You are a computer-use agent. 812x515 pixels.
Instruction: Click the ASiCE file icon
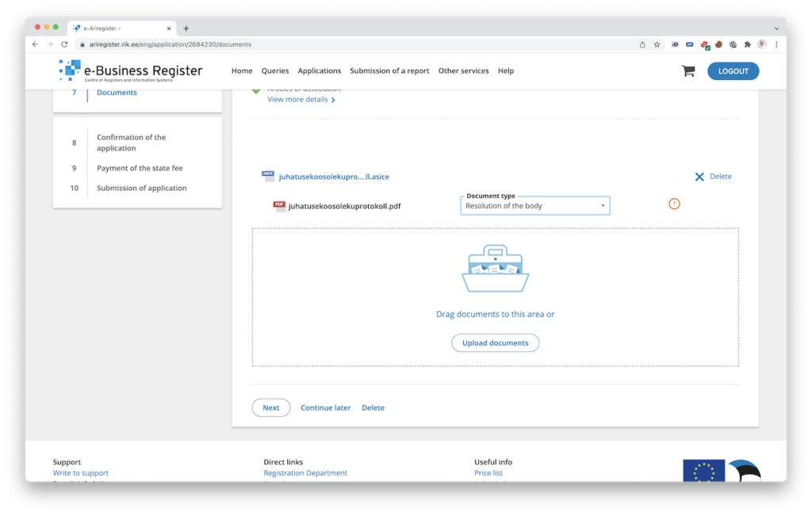click(268, 177)
